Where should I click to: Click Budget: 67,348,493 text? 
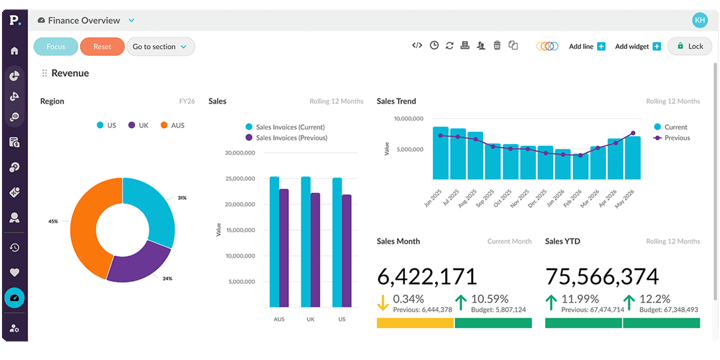pos(669,310)
